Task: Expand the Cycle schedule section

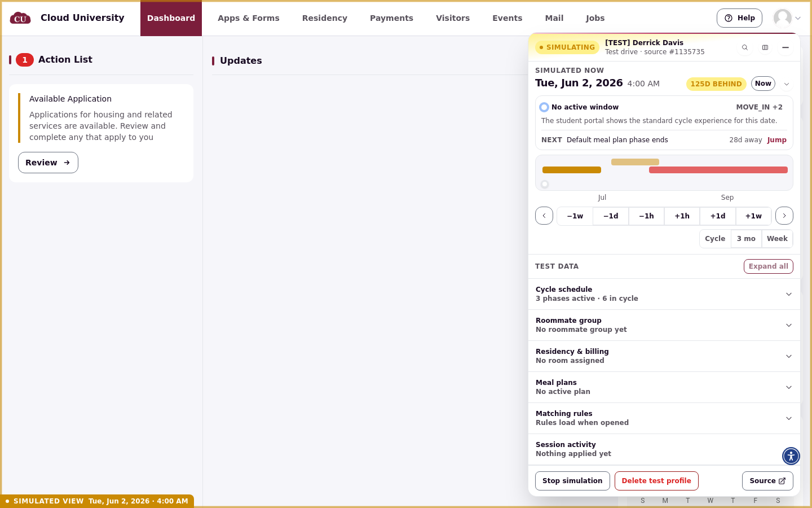Action: coord(664,294)
